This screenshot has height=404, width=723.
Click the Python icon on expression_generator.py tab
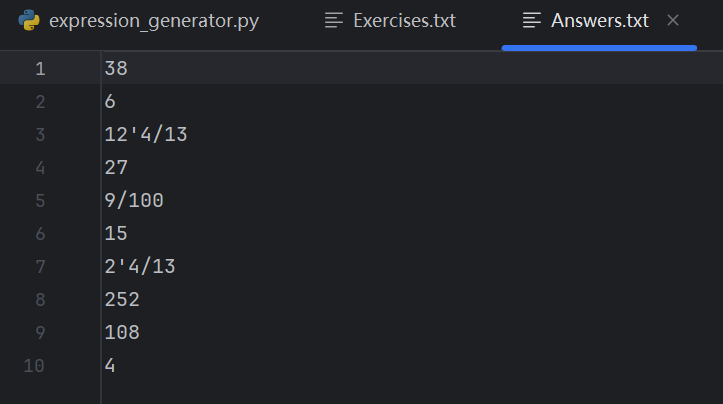point(29,20)
